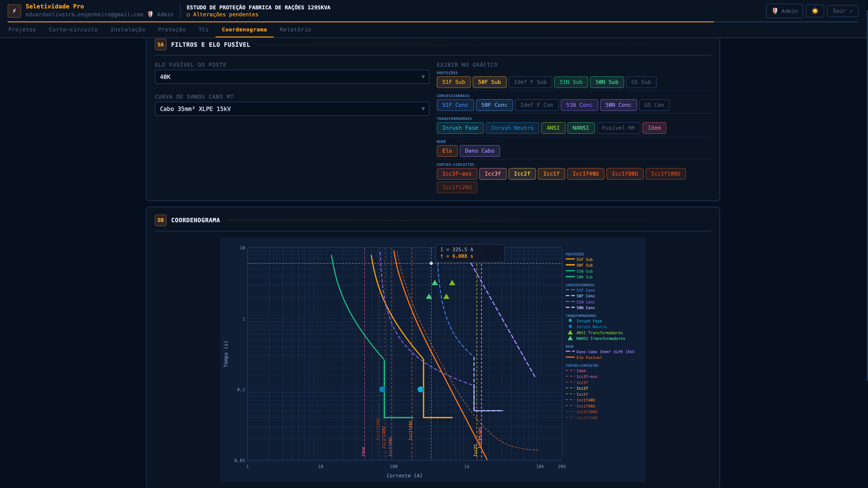
Task: Open the Relatório tab
Action: tap(295, 30)
